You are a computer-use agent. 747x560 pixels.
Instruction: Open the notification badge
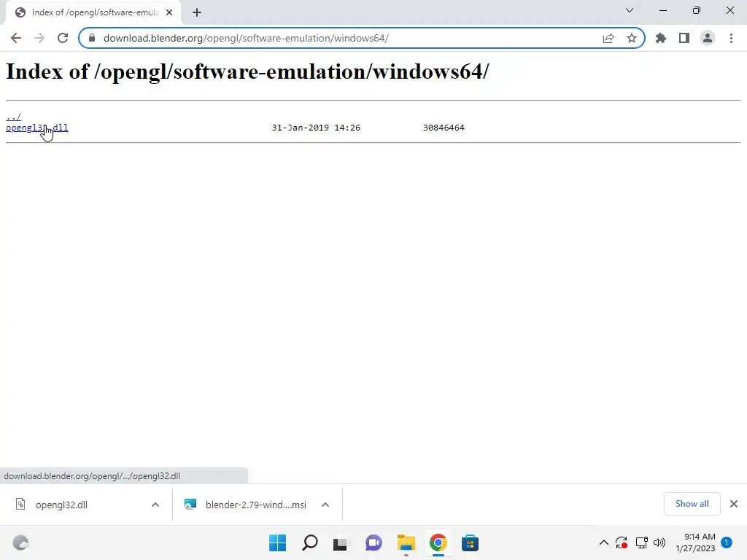point(727,542)
